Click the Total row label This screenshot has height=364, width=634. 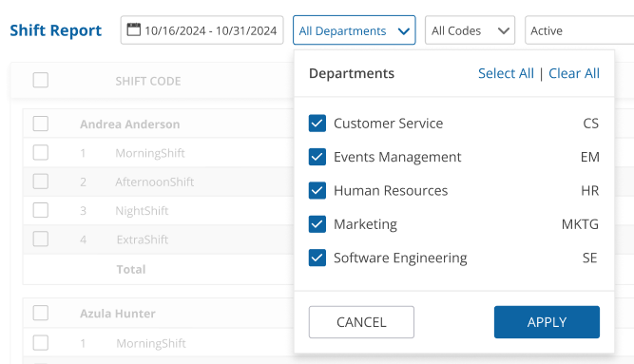click(131, 269)
